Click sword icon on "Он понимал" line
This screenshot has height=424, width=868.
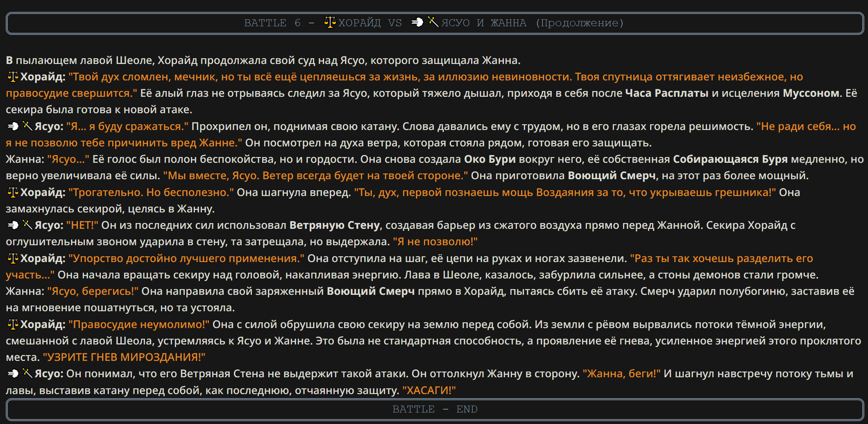27,373
